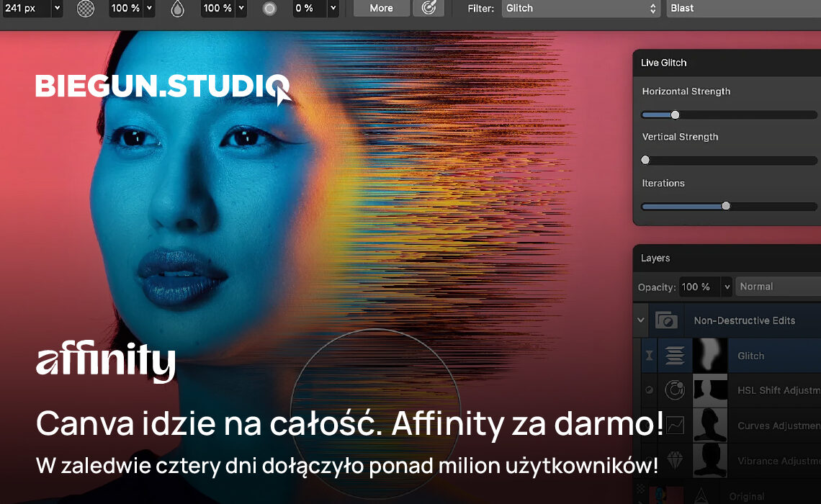
Task: Click the symmetry icon beside the More button
Action: [429, 8]
